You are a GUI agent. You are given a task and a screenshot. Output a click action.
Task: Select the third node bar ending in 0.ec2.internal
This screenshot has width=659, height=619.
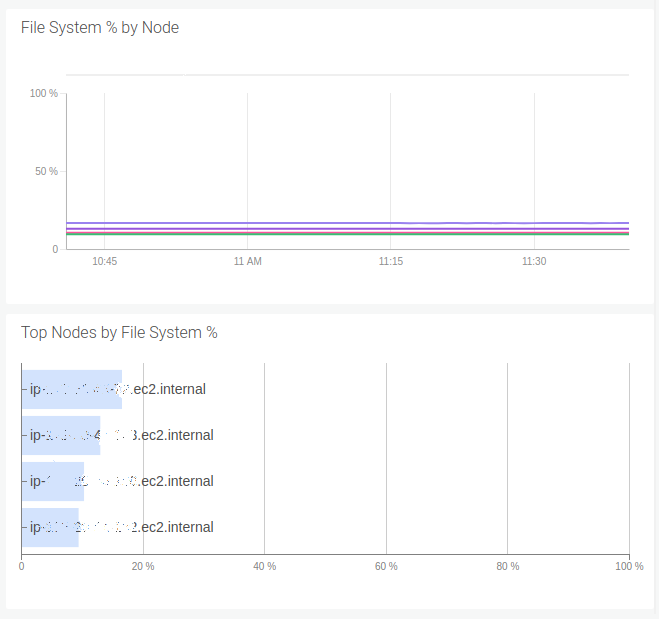click(53, 481)
